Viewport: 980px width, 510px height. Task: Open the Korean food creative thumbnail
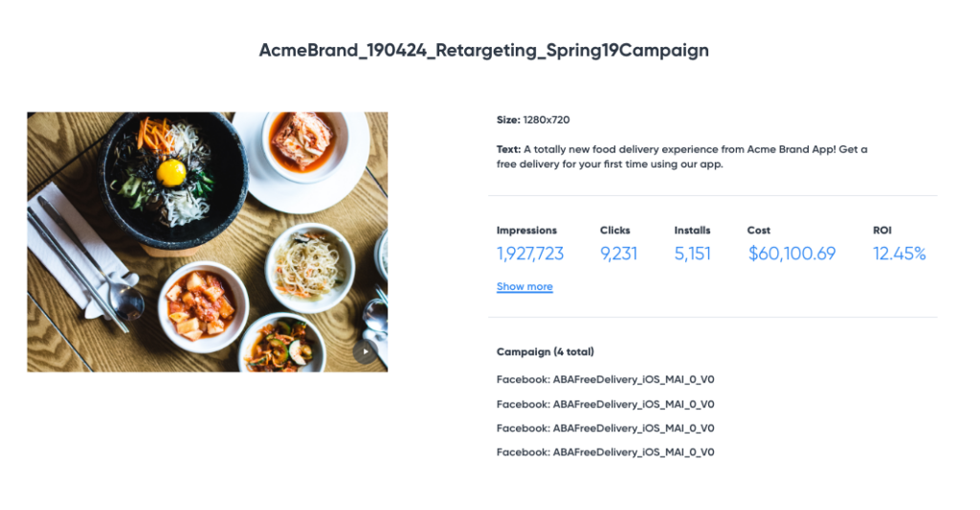[x=207, y=241]
